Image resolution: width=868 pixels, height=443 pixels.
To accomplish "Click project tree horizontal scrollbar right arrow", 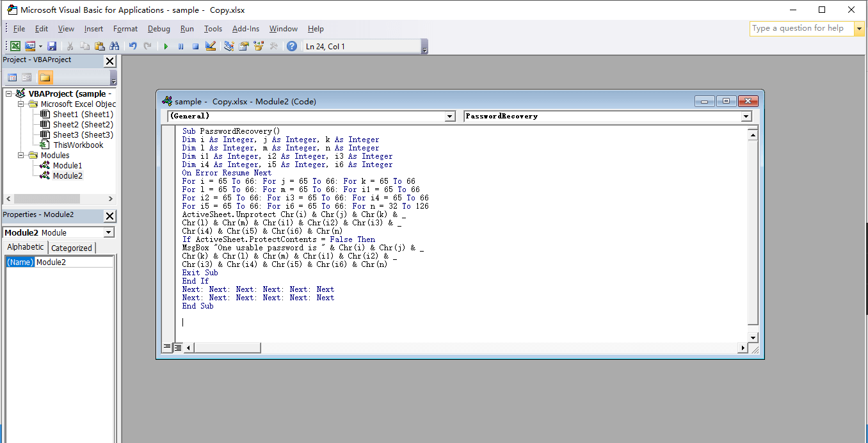I will (110, 199).
